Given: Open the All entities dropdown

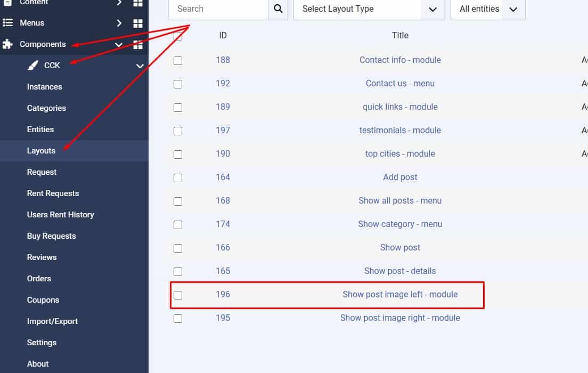Looking at the screenshot, I should [x=488, y=9].
